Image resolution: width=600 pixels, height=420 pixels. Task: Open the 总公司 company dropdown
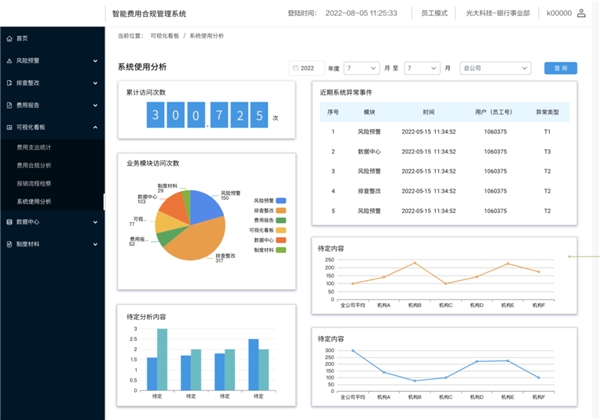(494, 68)
